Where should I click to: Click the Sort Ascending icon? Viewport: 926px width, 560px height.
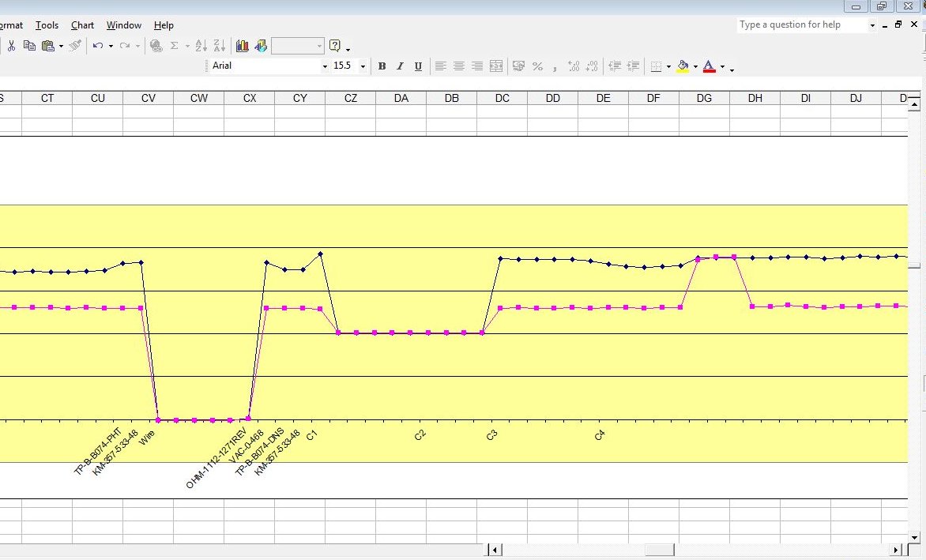coord(201,46)
